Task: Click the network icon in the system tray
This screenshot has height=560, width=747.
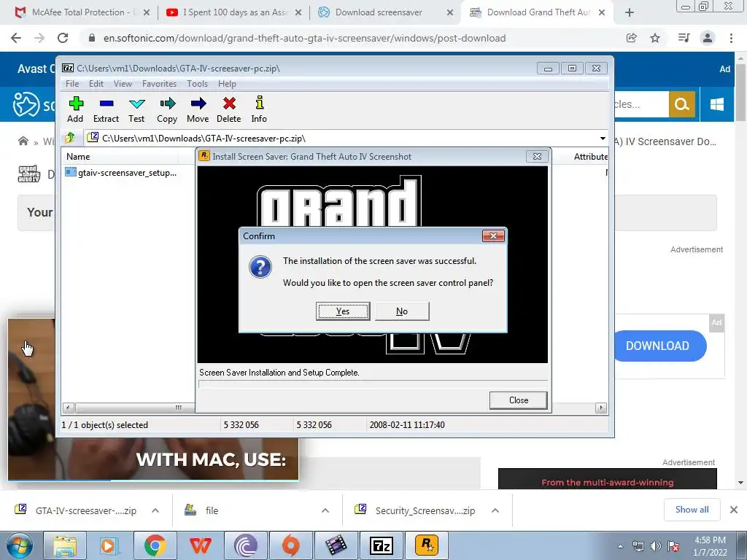Action: pyautogui.click(x=638, y=546)
